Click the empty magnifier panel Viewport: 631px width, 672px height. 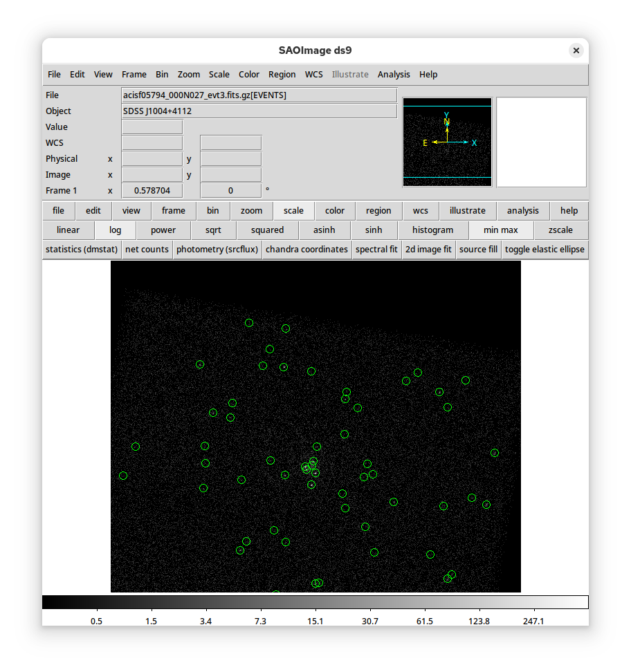pyautogui.click(x=541, y=142)
